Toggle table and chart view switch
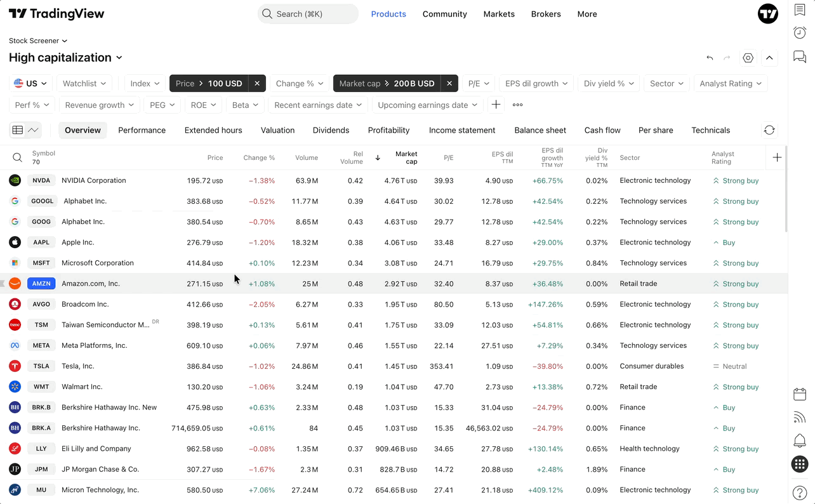This screenshot has height=504, width=815. point(25,130)
